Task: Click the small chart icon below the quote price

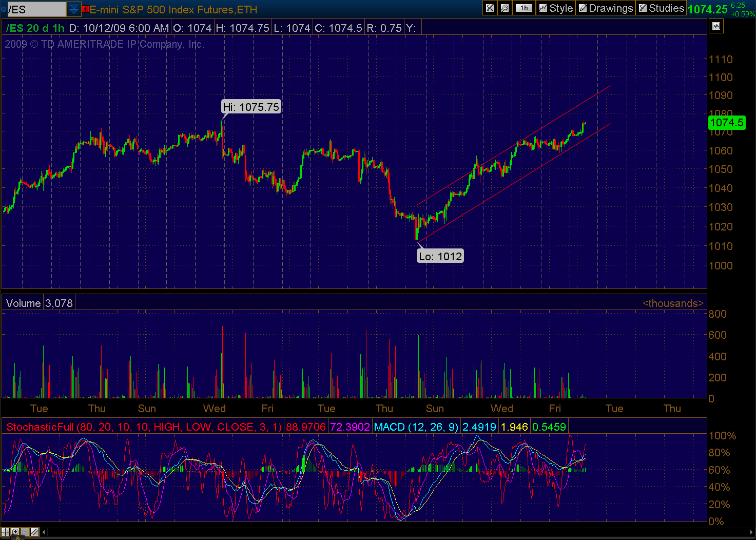Action: 715,26
